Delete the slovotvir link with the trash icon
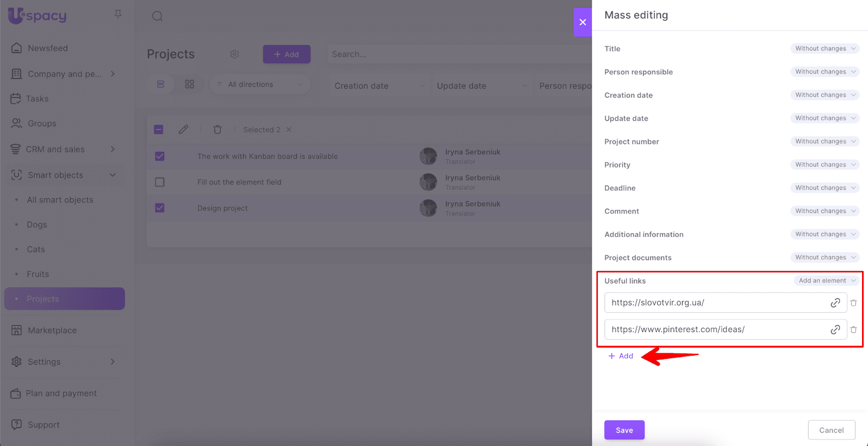The image size is (868, 446). (853, 303)
